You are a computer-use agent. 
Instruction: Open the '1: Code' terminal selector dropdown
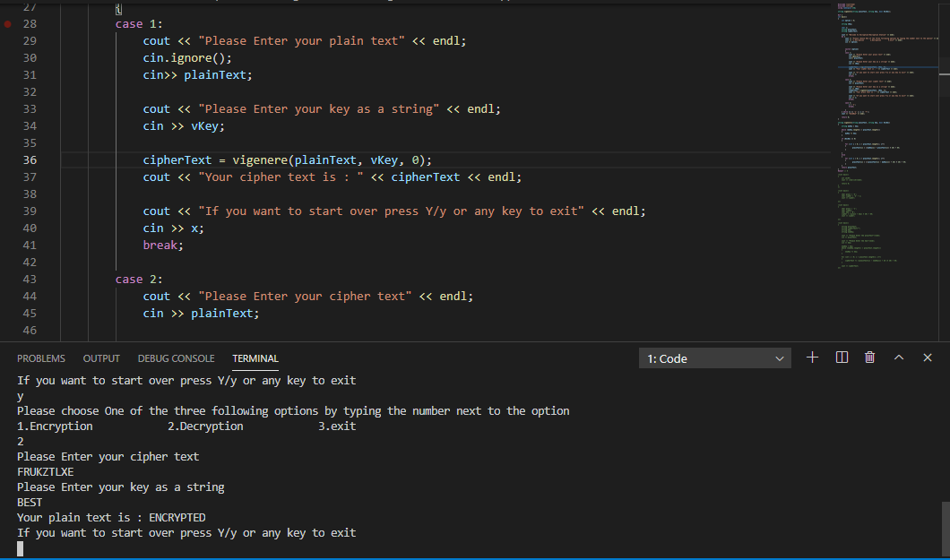[715, 358]
